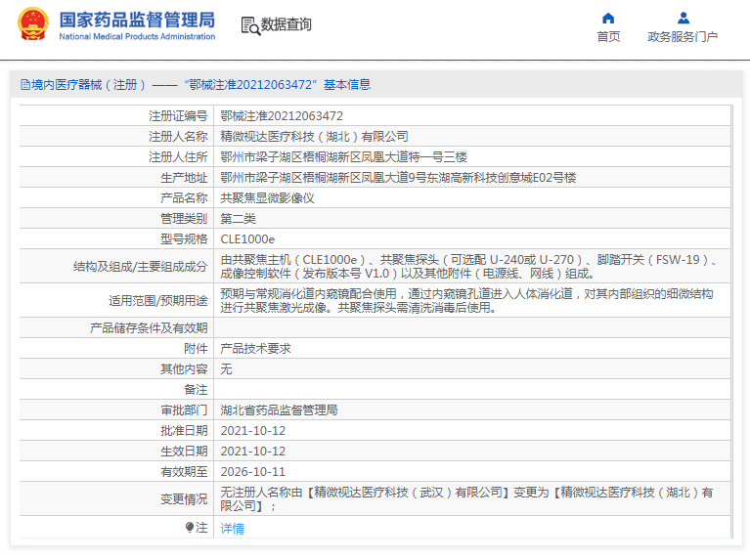Click expiry date 2026-10-11
Viewport: 750px width, 560px height.
coord(252,472)
